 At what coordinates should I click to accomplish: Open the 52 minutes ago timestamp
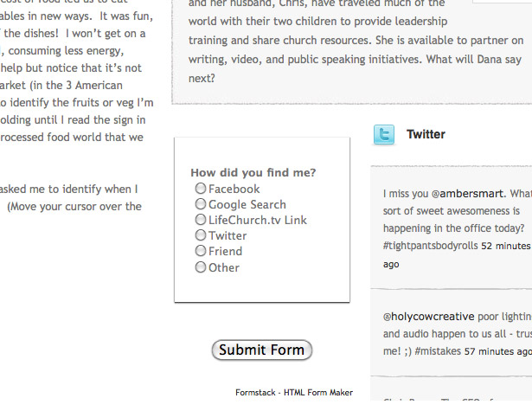pos(457,255)
